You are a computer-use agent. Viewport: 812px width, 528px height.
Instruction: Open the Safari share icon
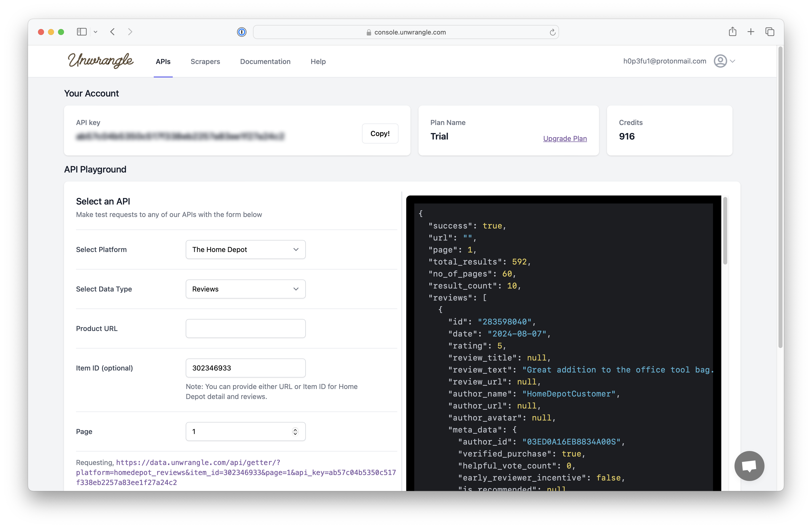coord(732,32)
